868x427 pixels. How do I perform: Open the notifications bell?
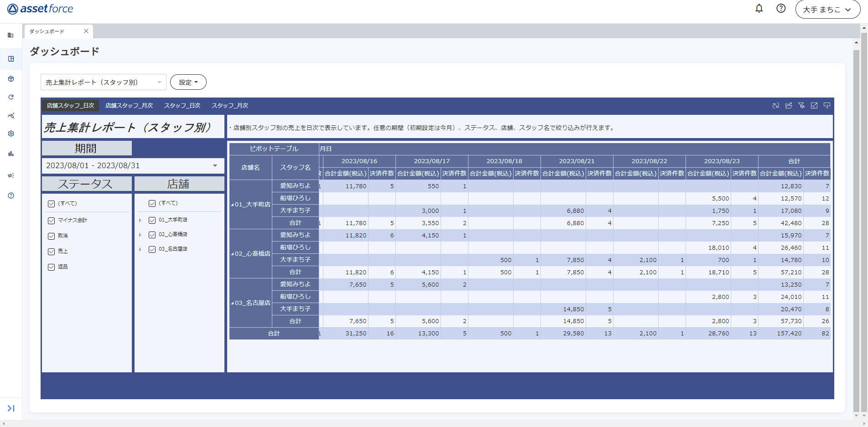click(x=759, y=9)
